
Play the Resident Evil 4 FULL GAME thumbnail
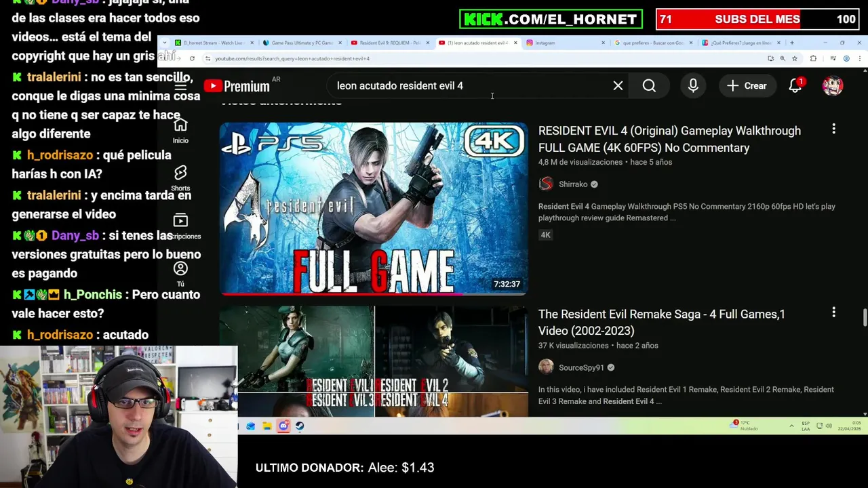point(374,208)
